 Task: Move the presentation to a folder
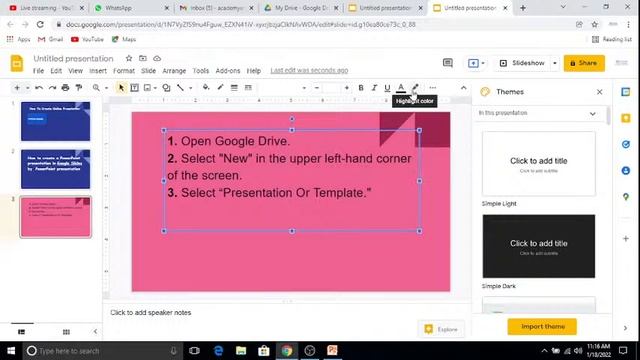[142, 58]
